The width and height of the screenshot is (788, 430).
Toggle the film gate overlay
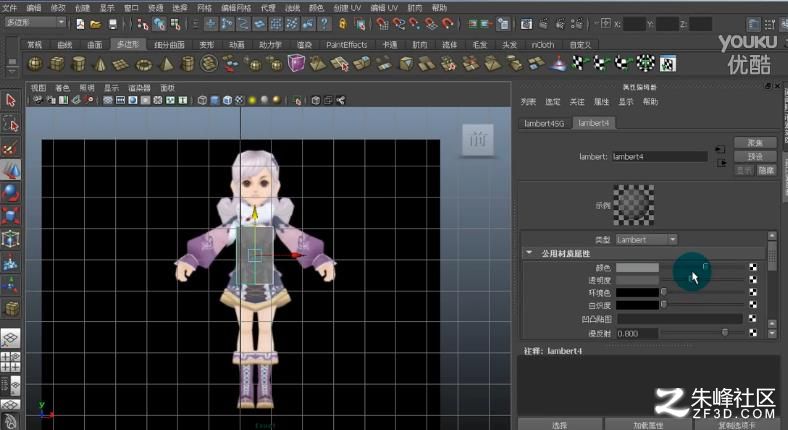click(x=120, y=100)
